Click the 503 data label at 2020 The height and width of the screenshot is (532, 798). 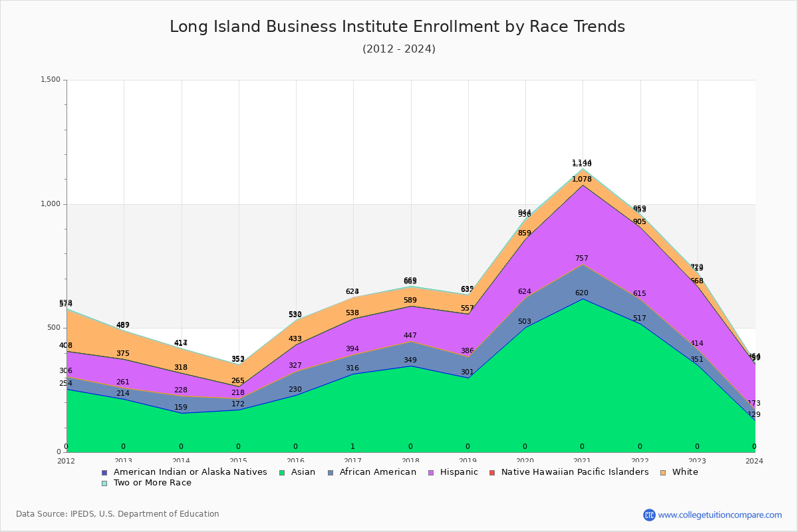click(x=525, y=321)
